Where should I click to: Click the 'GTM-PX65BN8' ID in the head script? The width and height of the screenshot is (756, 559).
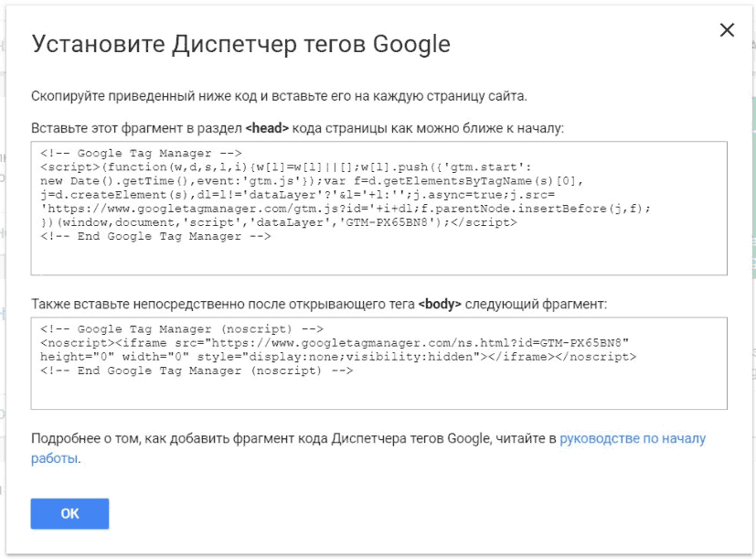[x=387, y=222]
